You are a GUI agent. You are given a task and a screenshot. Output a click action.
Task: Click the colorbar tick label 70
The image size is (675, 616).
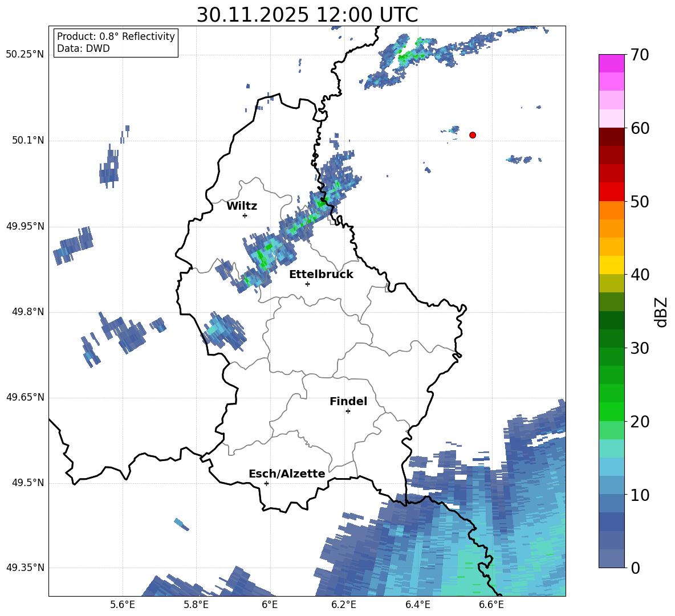pos(640,55)
